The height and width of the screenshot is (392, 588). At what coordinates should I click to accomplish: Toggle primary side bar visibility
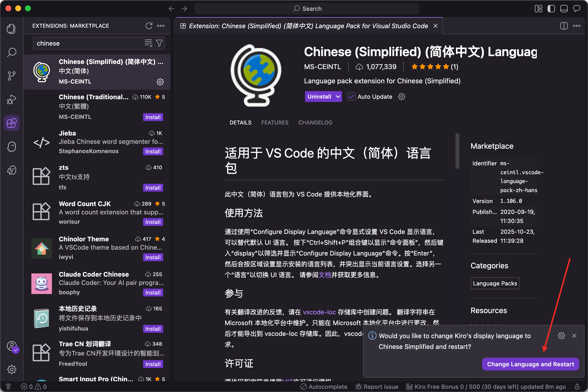tap(551, 9)
